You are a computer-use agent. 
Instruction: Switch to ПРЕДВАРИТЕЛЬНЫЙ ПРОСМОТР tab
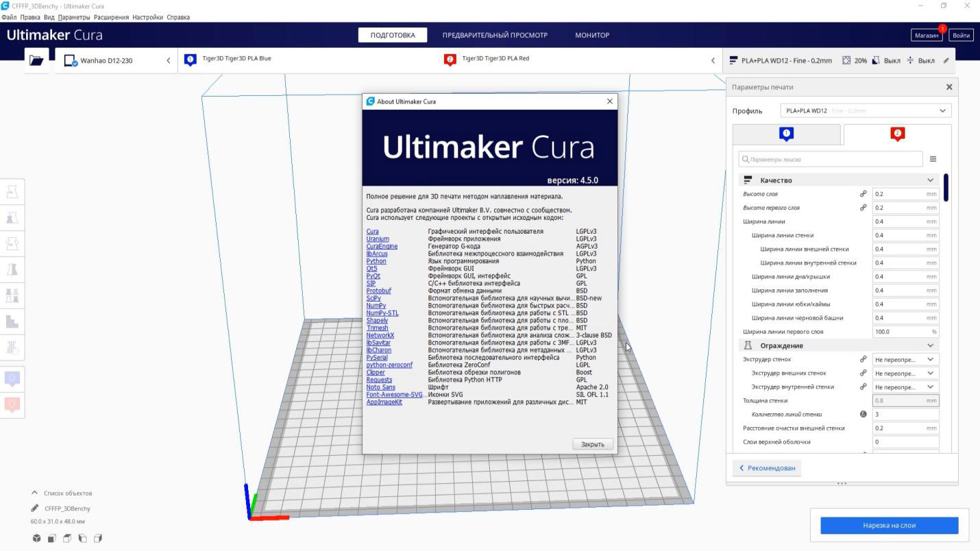point(494,35)
